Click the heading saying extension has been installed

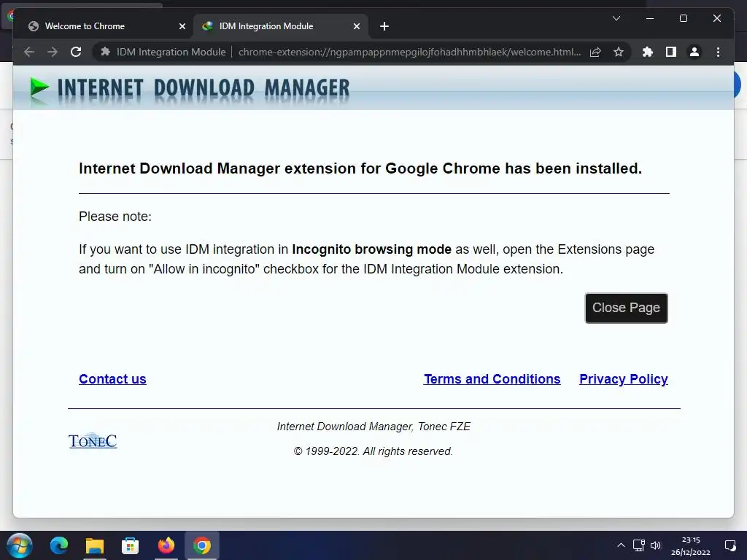coord(360,168)
